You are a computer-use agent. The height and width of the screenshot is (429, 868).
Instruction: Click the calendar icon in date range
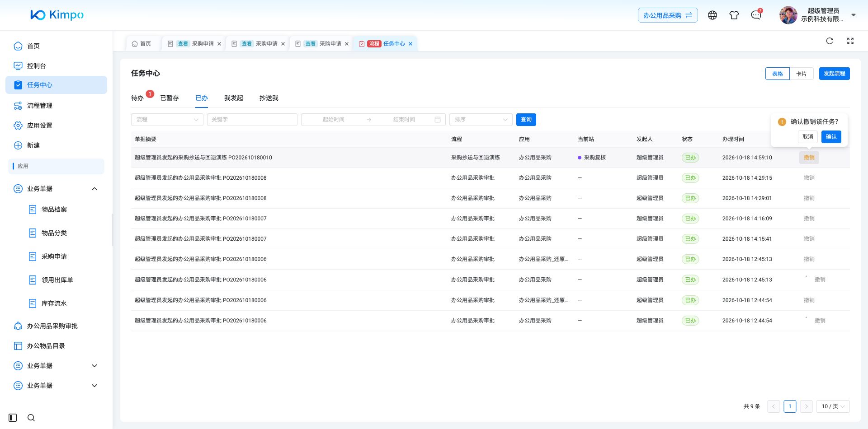[x=438, y=120]
